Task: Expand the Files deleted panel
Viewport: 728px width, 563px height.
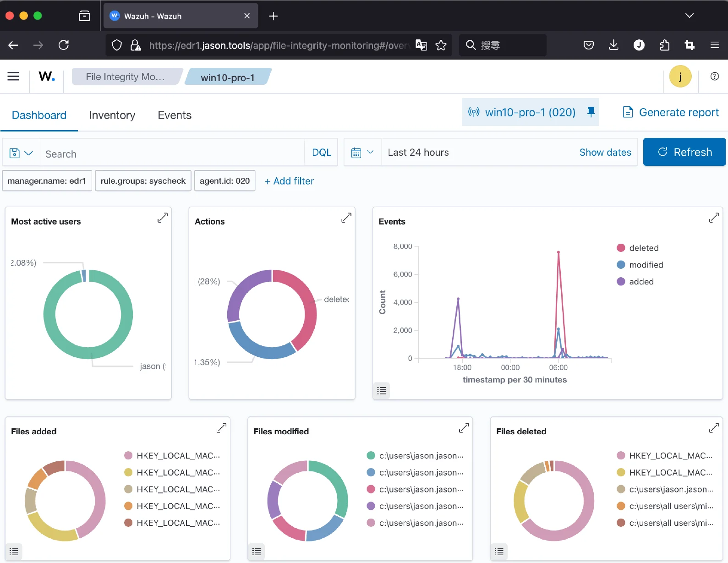Action: click(714, 428)
